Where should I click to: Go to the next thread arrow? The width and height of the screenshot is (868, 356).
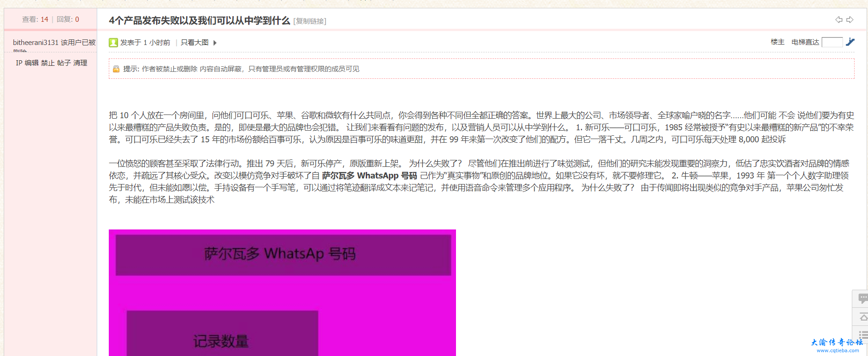(x=850, y=20)
